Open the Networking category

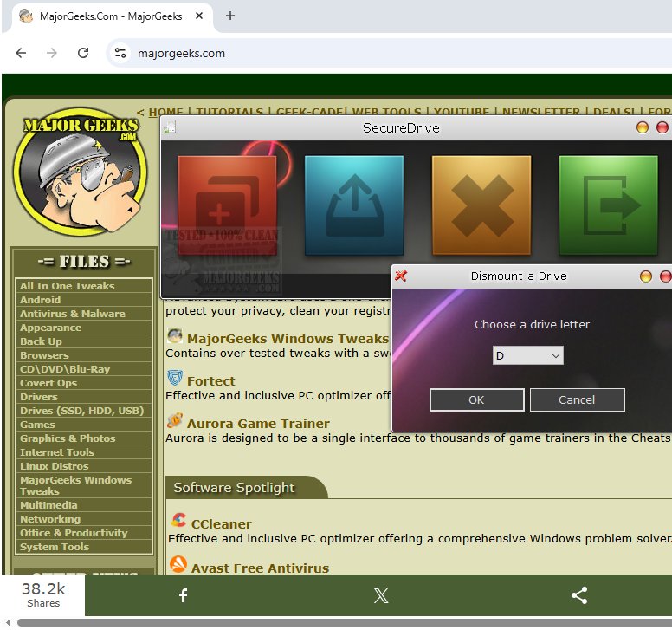point(50,519)
